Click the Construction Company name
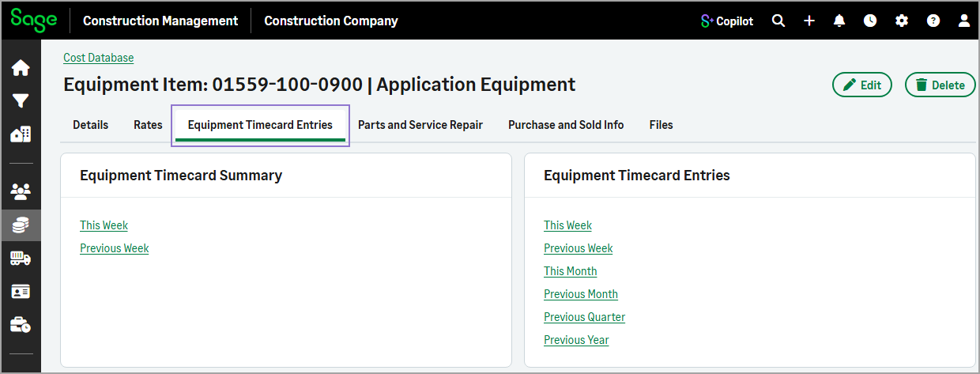 (x=331, y=21)
